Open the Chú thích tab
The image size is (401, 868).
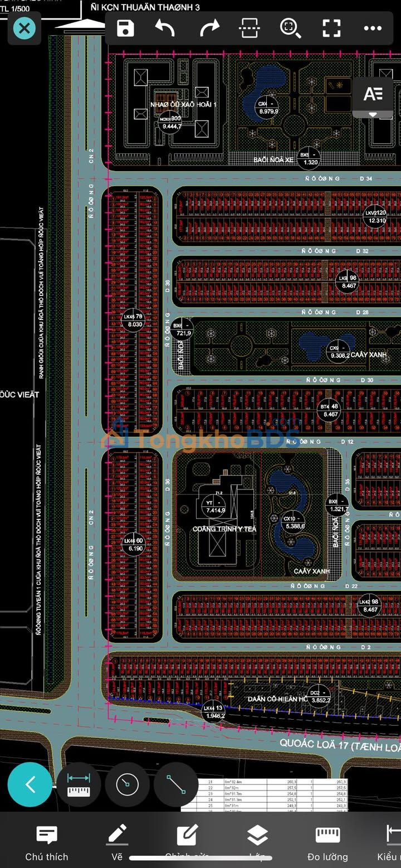47,843
